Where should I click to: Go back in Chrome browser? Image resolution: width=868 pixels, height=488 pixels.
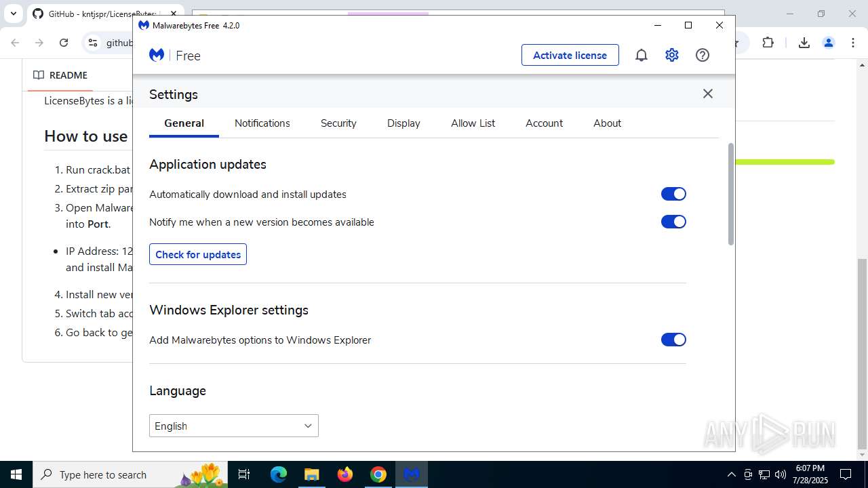point(15,43)
